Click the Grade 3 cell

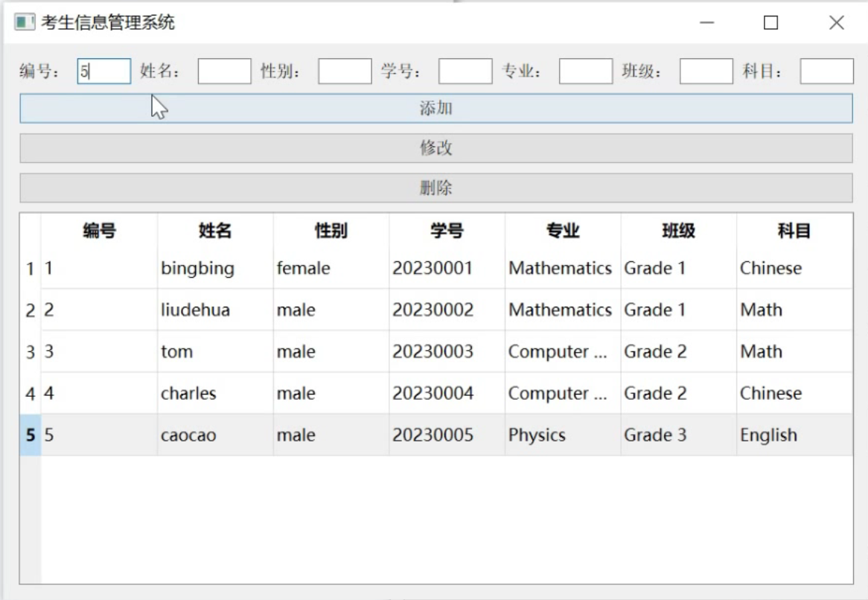click(679, 435)
